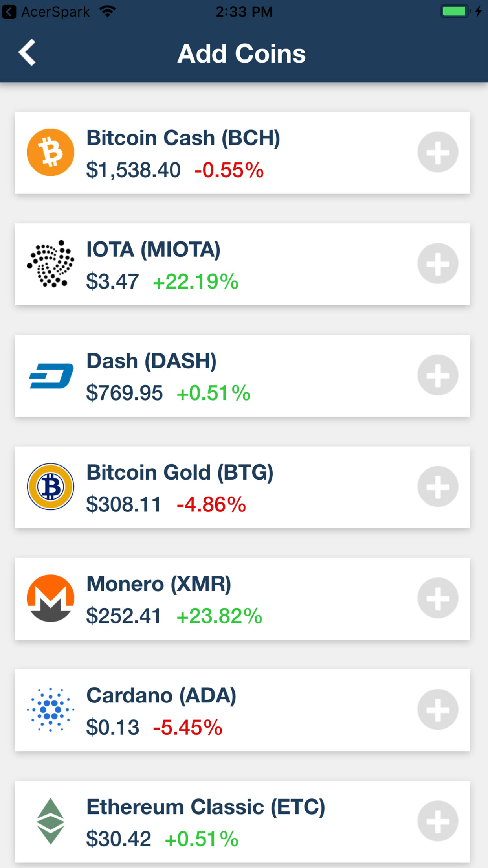Image resolution: width=488 pixels, height=868 pixels.
Task: Tap the orange Bitcoin Cash logo
Action: coord(51,152)
